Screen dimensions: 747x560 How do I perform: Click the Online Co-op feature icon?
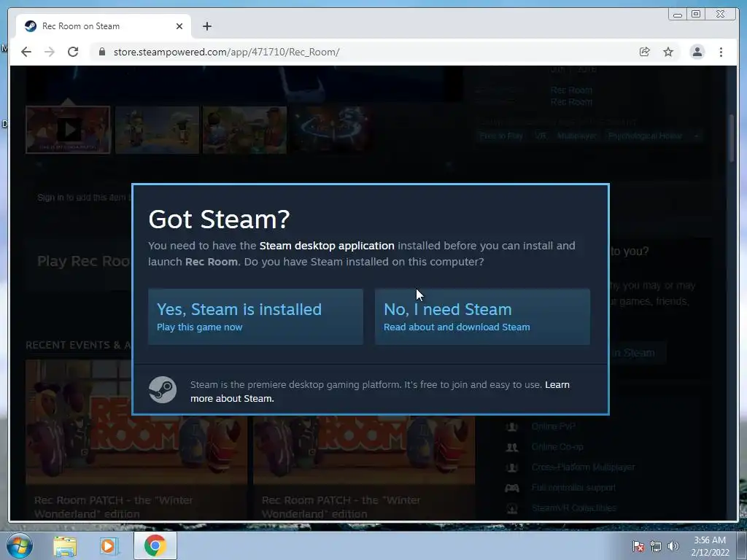coord(512,447)
